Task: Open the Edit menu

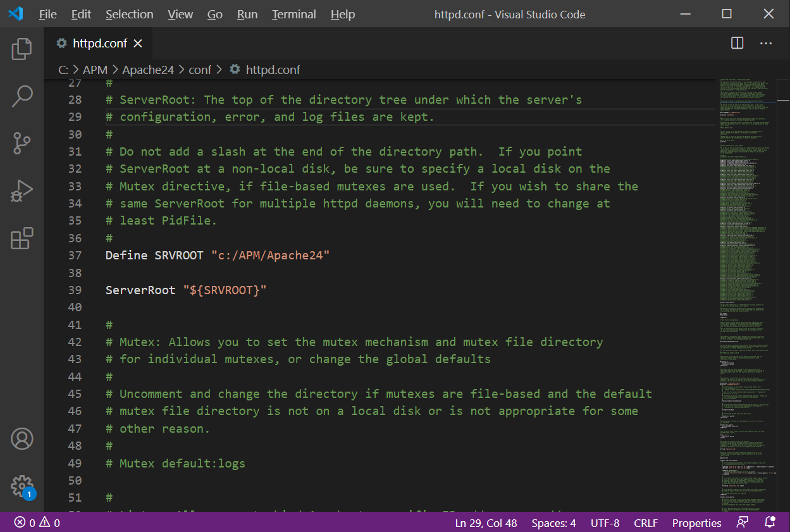Action: coord(81,14)
